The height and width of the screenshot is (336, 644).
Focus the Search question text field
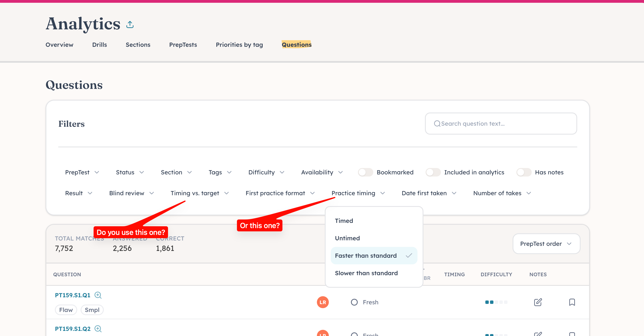(x=501, y=124)
